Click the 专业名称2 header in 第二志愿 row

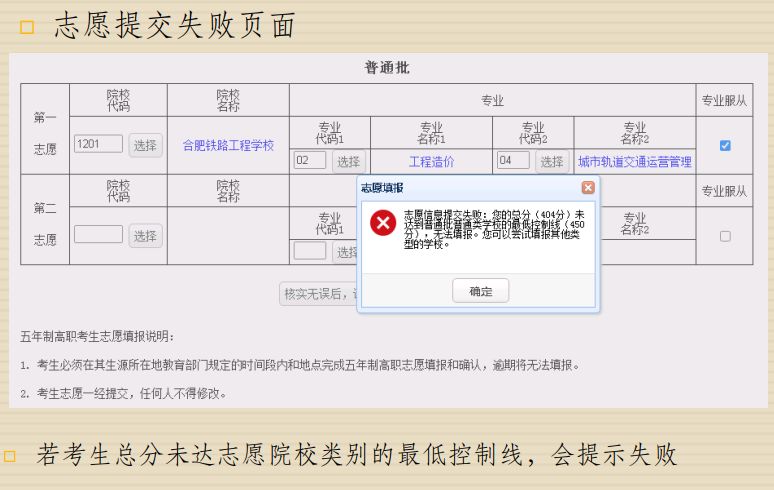point(635,224)
